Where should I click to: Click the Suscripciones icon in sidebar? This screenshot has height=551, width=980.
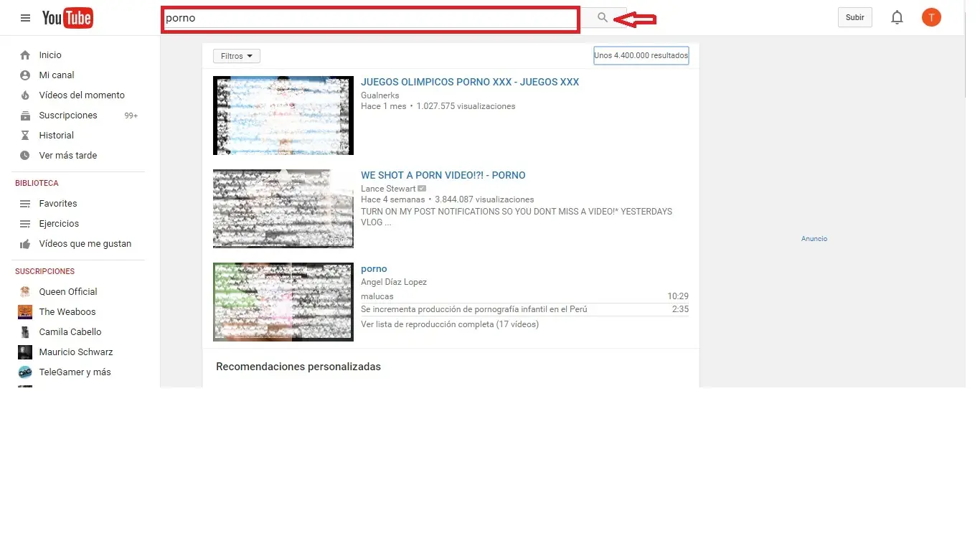25,116
